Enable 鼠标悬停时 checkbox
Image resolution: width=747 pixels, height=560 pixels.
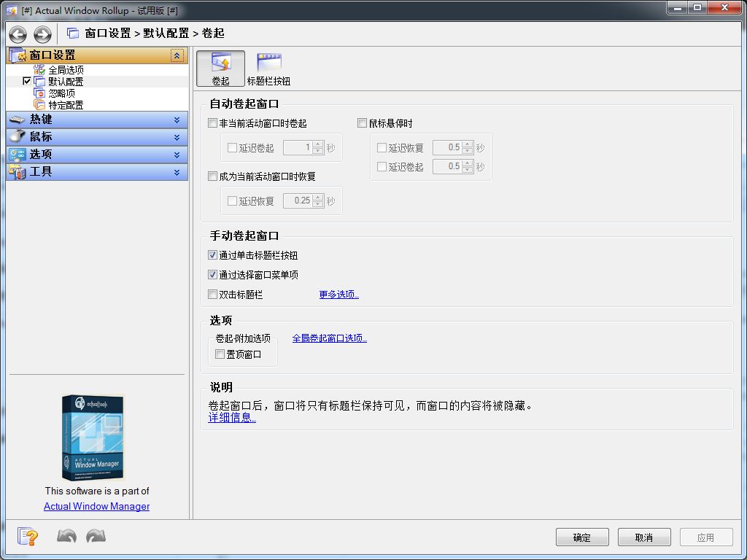(x=362, y=123)
